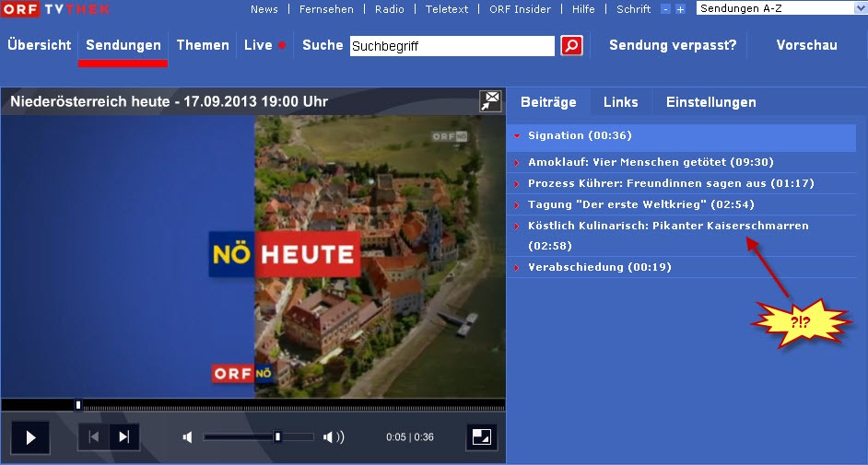The width and height of the screenshot is (868, 465).
Task: Follow the Radio link
Action: tap(389, 9)
